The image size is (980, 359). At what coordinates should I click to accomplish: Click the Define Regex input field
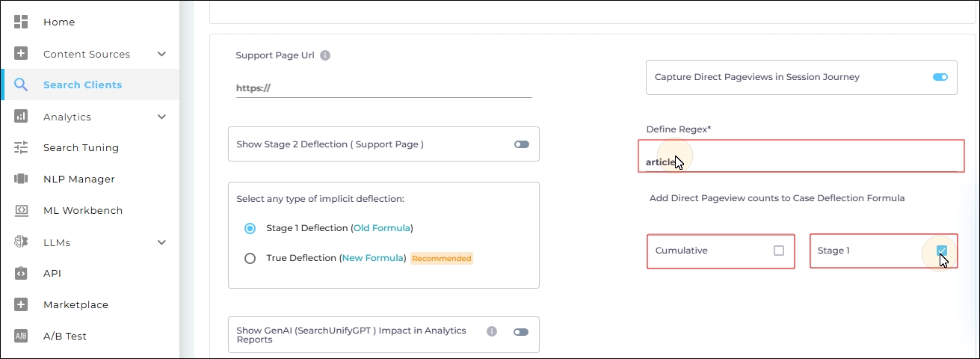[800, 162]
